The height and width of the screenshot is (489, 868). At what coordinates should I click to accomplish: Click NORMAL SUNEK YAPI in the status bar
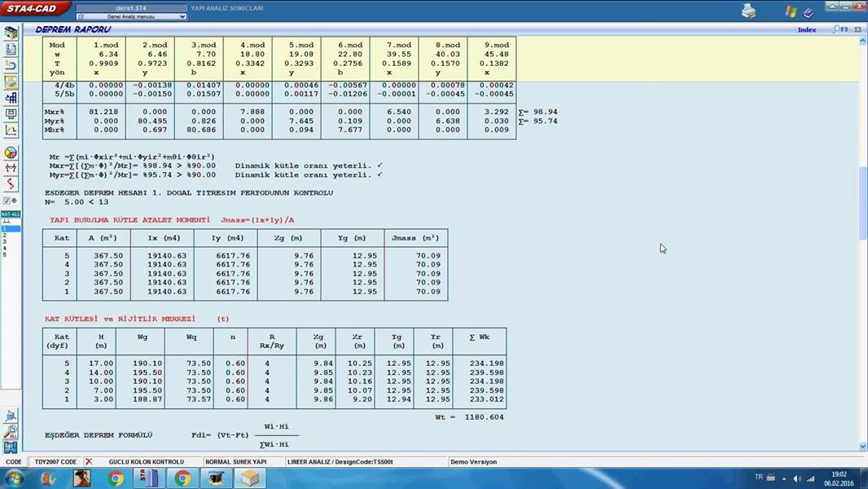[x=236, y=462]
